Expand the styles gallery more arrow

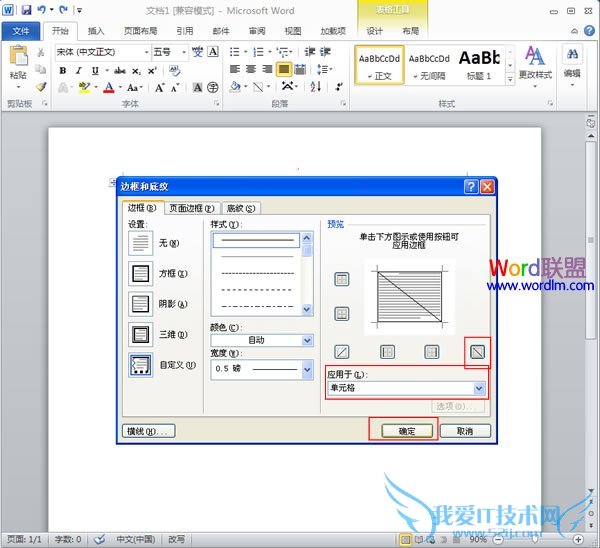[510, 79]
